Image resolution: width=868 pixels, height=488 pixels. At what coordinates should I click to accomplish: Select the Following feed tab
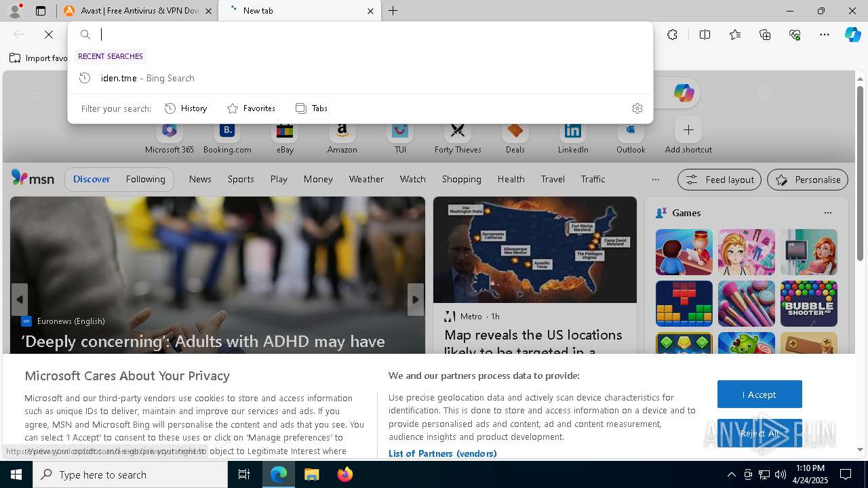tap(145, 179)
